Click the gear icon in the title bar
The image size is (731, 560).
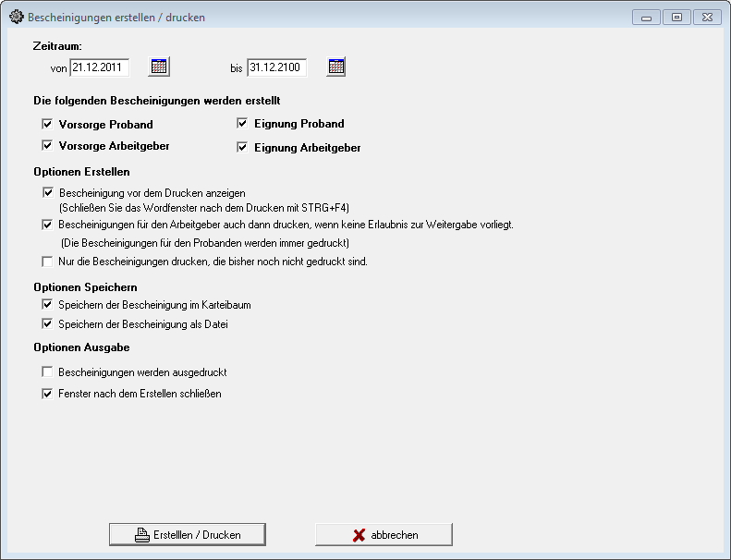[x=16, y=17]
